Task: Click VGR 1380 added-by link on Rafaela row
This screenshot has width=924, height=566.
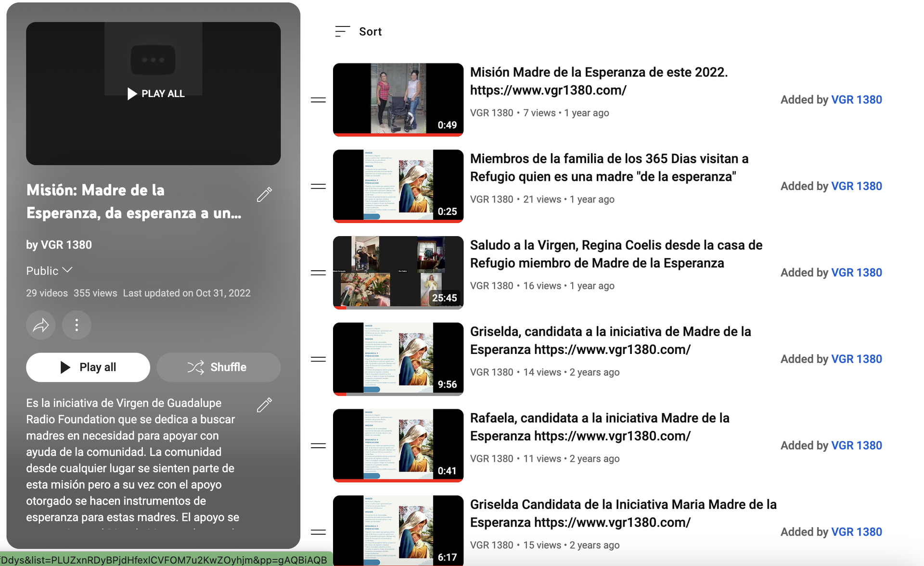Action: pos(857,446)
